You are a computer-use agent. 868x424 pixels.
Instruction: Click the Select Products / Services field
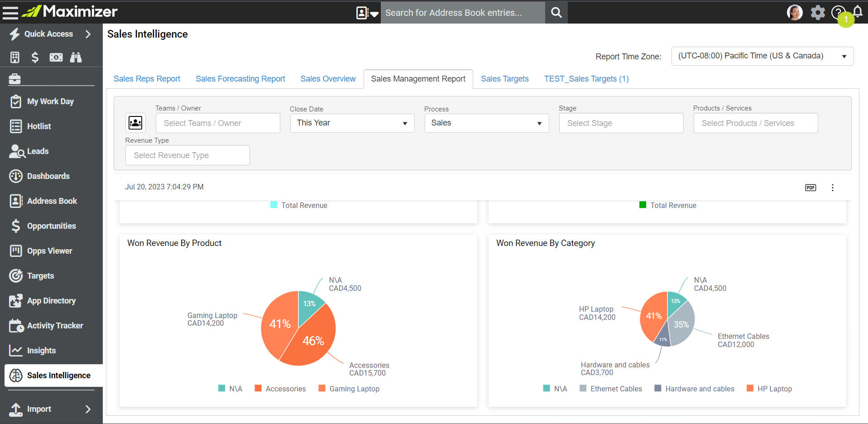756,123
